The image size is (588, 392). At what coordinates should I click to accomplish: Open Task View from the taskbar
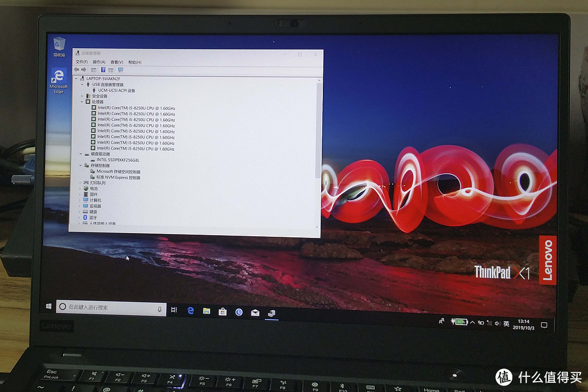tap(174, 310)
